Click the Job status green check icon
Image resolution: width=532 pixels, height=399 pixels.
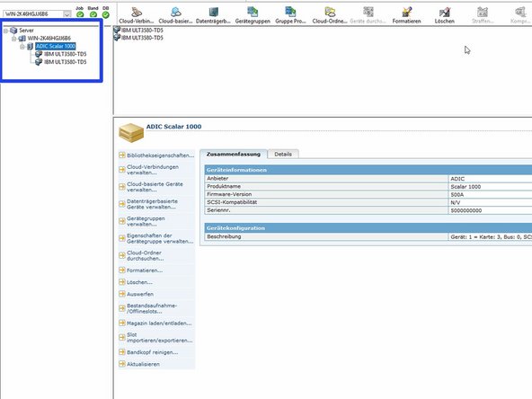80,14
